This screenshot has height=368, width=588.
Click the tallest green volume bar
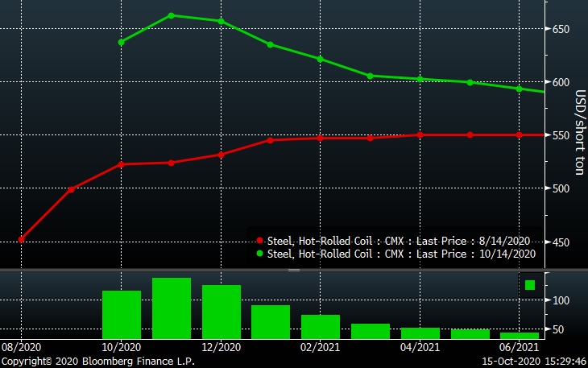pos(172,308)
